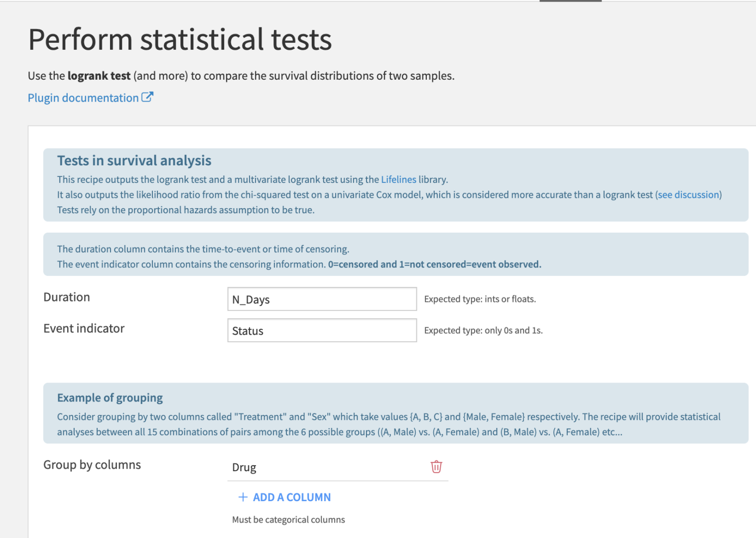Image resolution: width=756 pixels, height=538 pixels.
Task: Click the Example of grouping info panel
Action: click(x=396, y=413)
